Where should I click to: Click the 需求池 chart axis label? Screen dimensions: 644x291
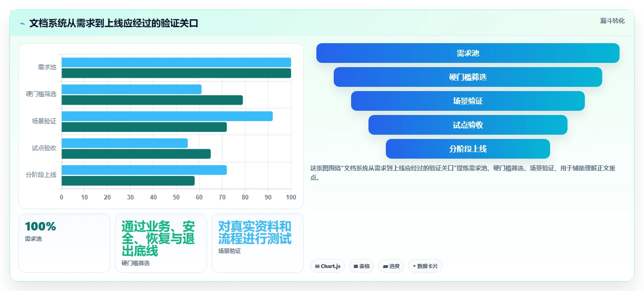[x=47, y=68]
